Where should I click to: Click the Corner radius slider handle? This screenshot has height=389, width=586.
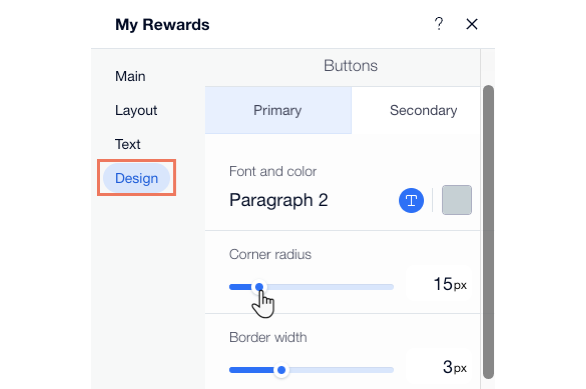[x=259, y=287]
